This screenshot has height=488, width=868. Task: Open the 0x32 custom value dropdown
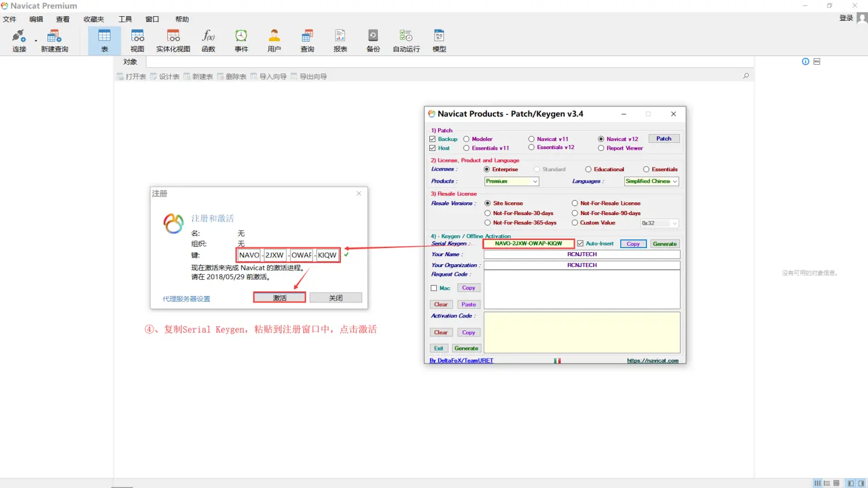660,223
